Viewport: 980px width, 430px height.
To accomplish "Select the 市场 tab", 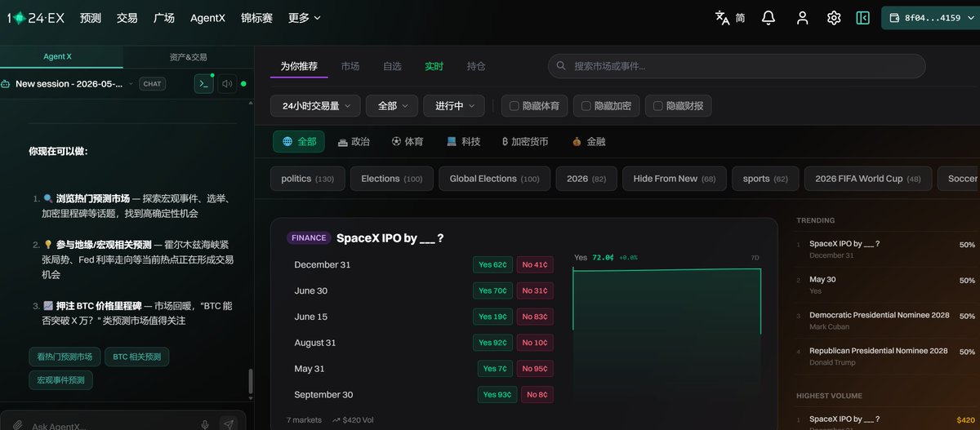I will 350,66.
